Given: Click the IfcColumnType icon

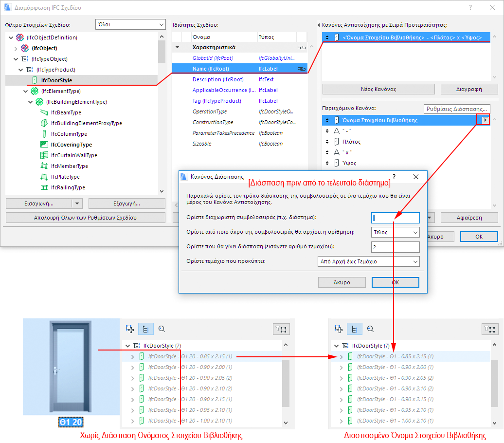Looking at the screenshot, I should click(x=44, y=134).
